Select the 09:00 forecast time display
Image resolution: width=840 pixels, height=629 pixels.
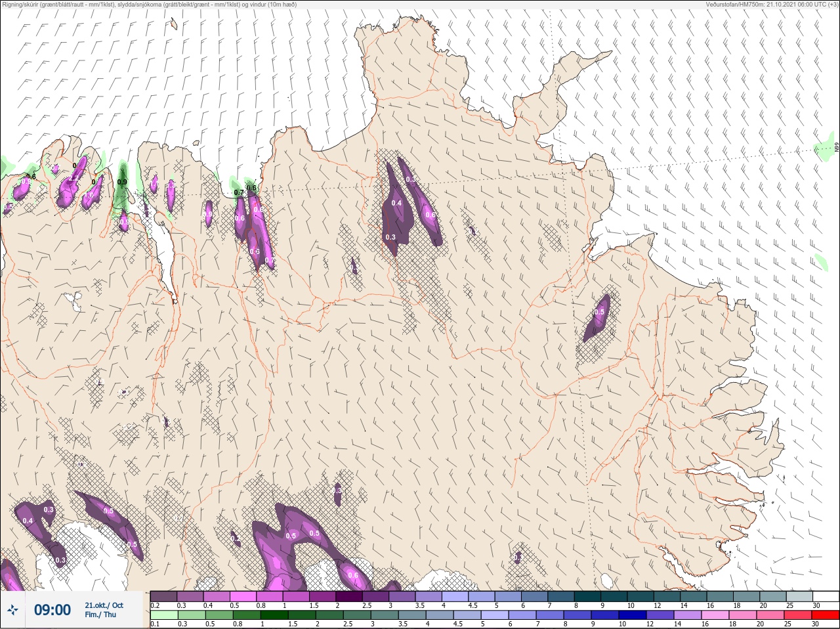click(x=52, y=610)
